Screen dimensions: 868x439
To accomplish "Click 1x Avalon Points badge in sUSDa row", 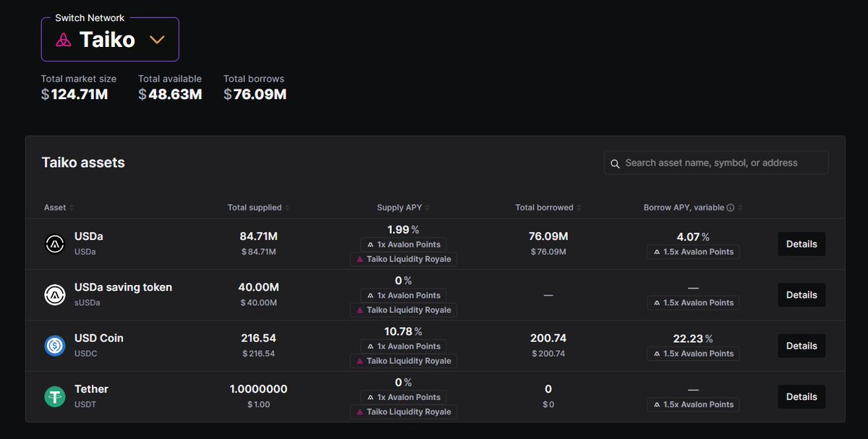I will point(404,295).
